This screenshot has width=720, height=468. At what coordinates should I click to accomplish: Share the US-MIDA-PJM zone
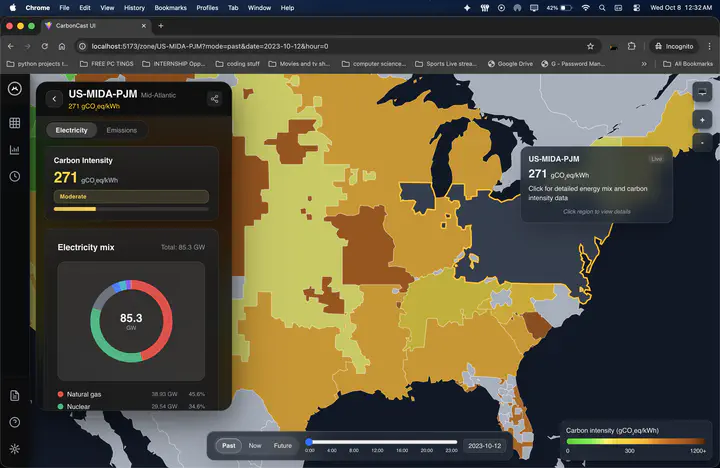click(x=214, y=98)
